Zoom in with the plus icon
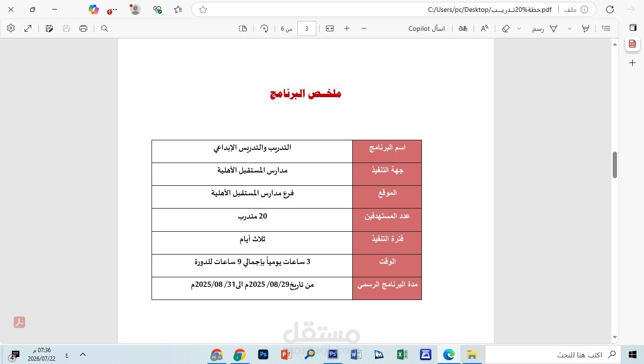This screenshot has height=364, width=644. pos(347,28)
